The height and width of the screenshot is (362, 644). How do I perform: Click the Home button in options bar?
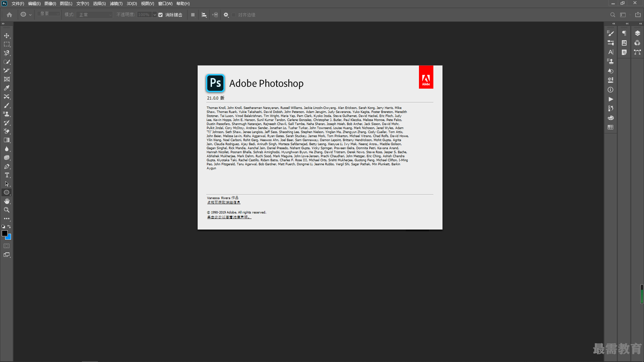tap(9, 15)
